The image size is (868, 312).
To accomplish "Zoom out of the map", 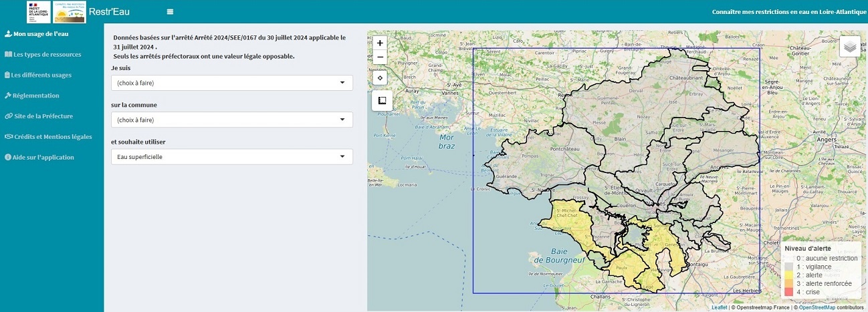I will tap(380, 57).
